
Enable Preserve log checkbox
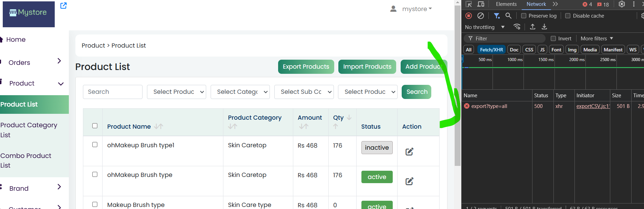524,16
